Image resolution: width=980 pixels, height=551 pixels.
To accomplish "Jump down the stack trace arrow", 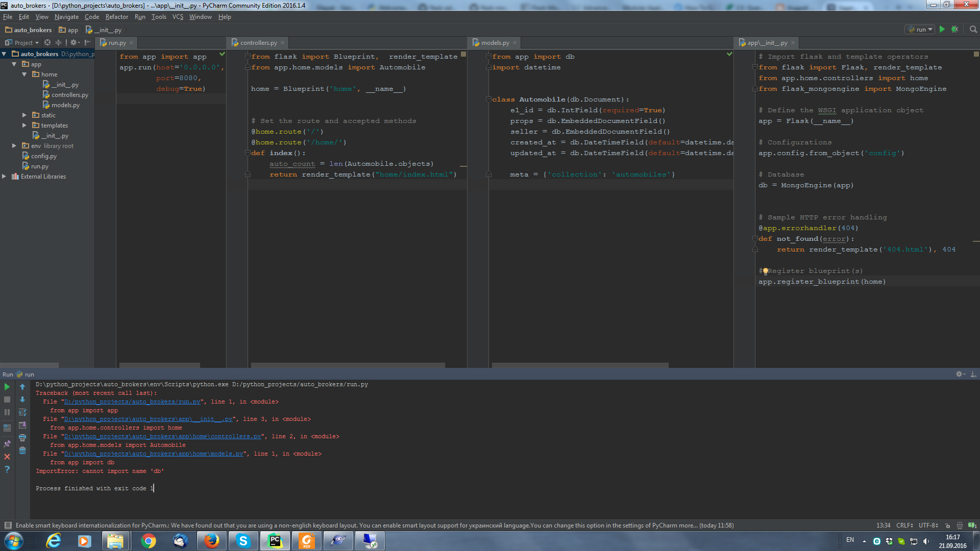I will 22,399.
